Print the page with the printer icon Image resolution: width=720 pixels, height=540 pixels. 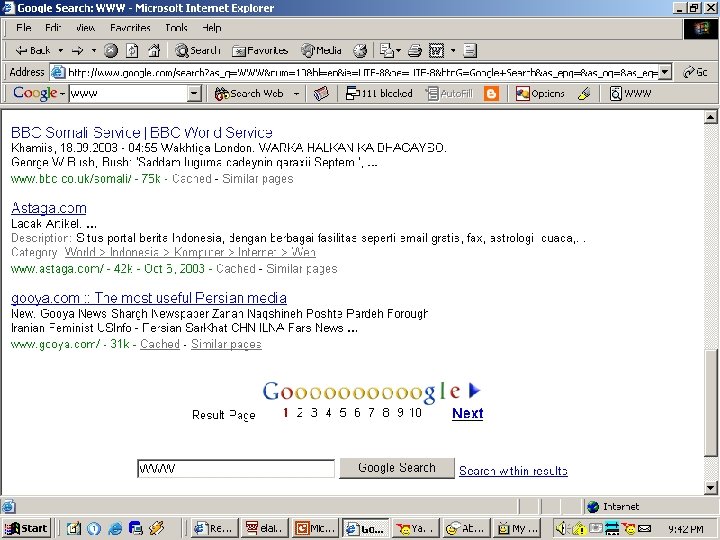click(415, 51)
